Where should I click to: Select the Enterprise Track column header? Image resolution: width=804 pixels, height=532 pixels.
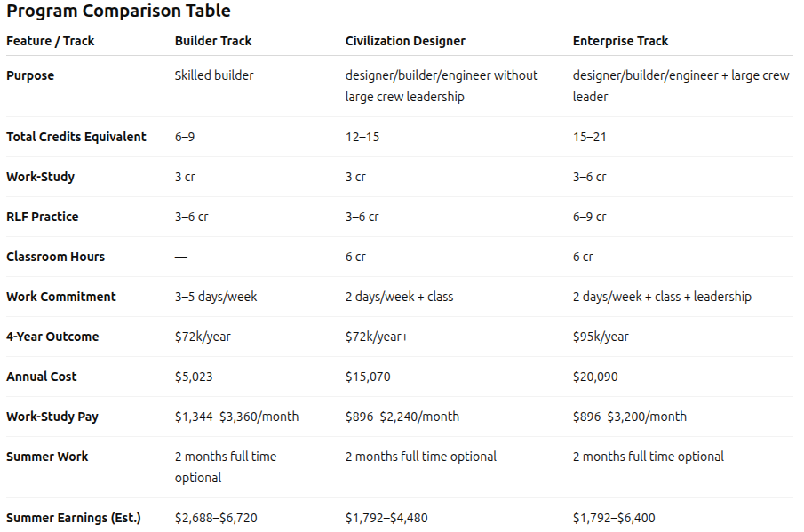click(x=620, y=41)
